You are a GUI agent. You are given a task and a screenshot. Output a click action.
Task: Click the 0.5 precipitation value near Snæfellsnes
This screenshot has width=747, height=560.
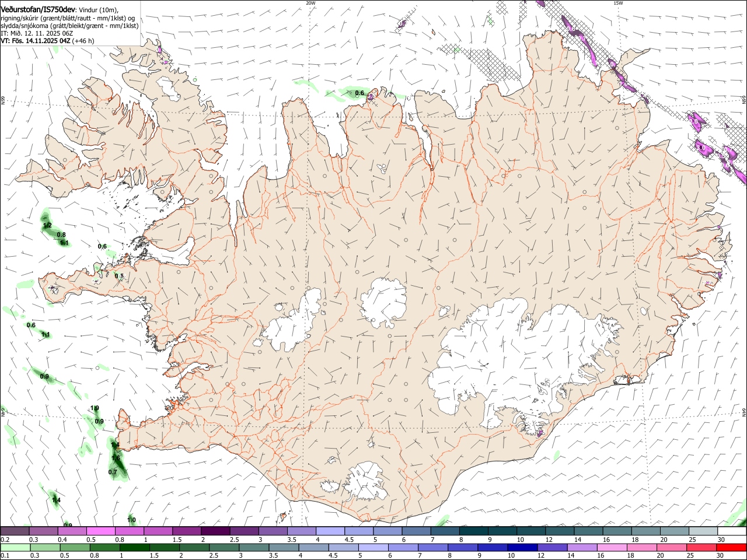pos(119,276)
